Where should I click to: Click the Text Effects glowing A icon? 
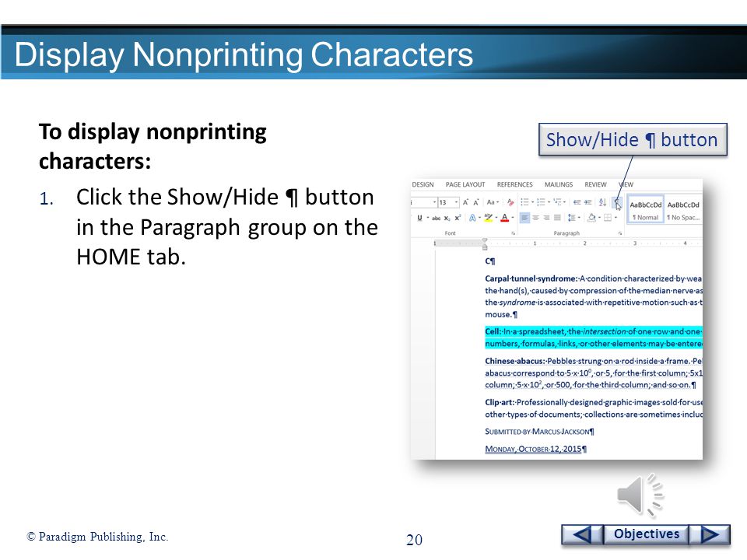coord(472,218)
